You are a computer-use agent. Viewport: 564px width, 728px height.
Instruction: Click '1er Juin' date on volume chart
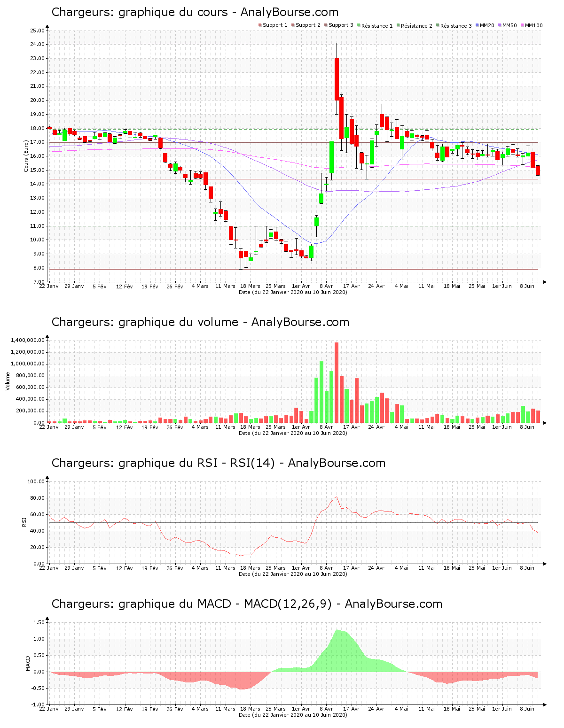[x=502, y=427]
